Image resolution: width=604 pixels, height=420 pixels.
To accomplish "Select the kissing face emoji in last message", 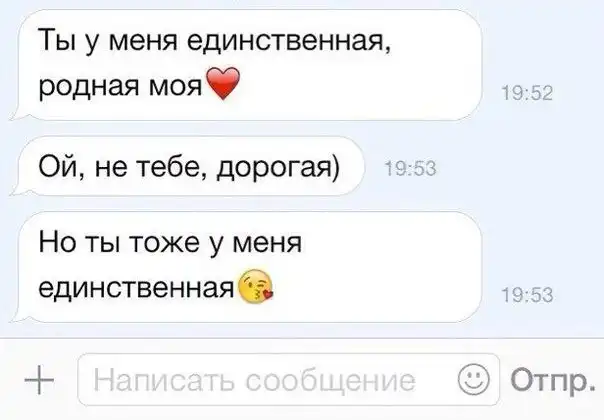I will coord(256,286).
